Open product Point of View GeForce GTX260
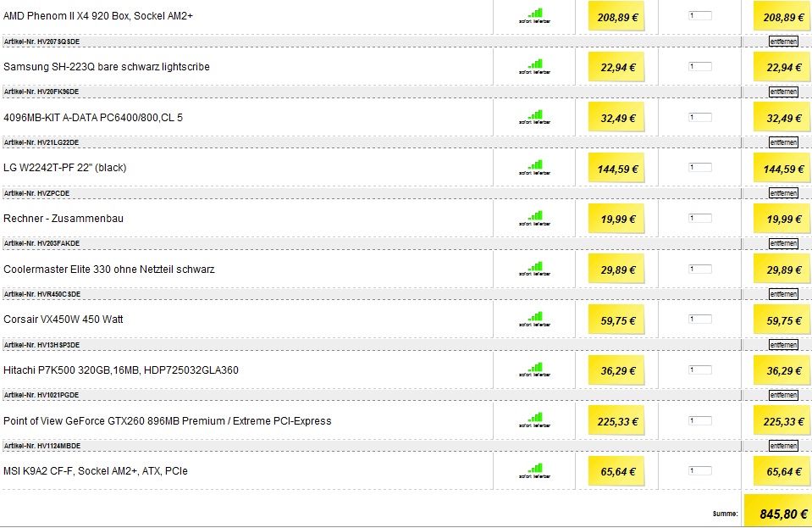This screenshot has width=812, height=528. [x=168, y=421]
